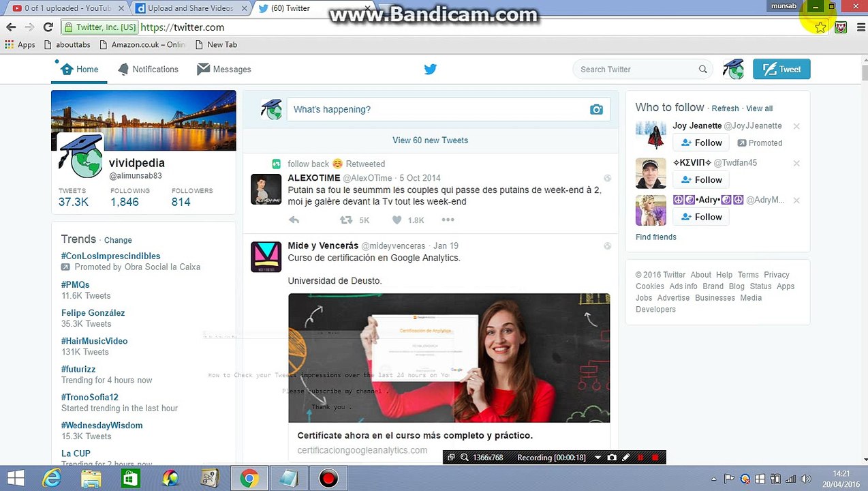Image resolution: width=868 pixels, height=491 pixels.
Task: Switch to YouTube upload browser tab
Action: point(67,8)
